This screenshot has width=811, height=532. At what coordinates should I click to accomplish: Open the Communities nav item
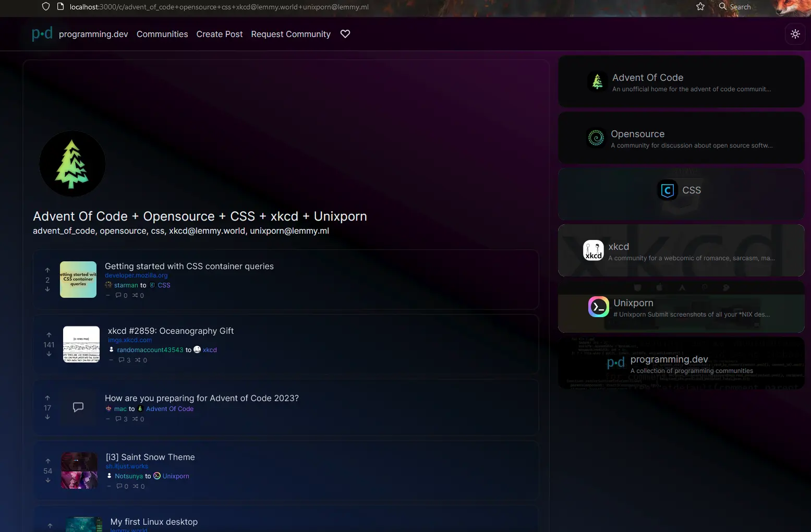click(162, 34)
